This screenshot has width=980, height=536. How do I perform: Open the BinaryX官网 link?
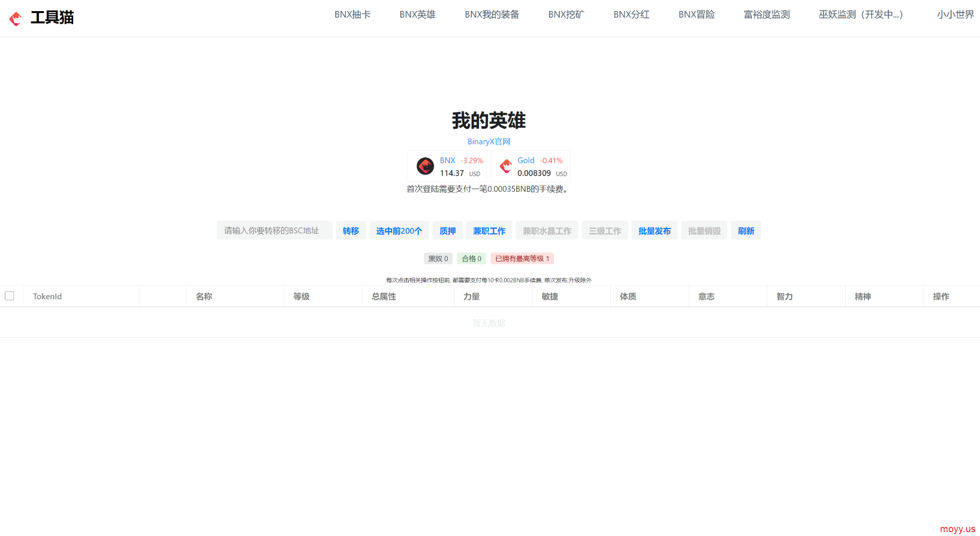point(489,142)
